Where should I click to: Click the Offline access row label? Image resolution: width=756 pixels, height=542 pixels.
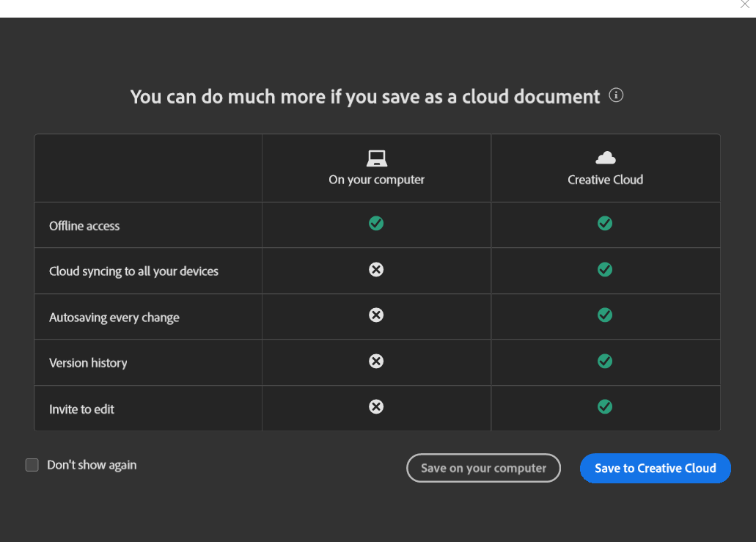pos(84,226)
